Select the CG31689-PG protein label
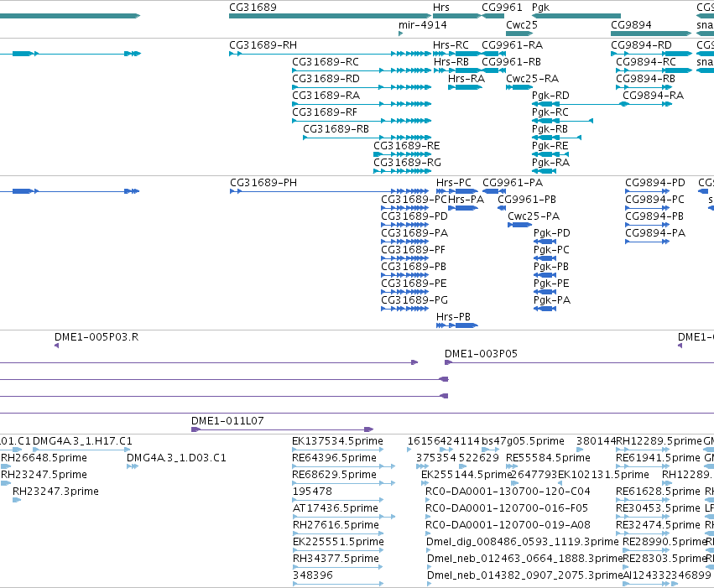The width and height of the screenshot is (714, 588). [414, 300]
